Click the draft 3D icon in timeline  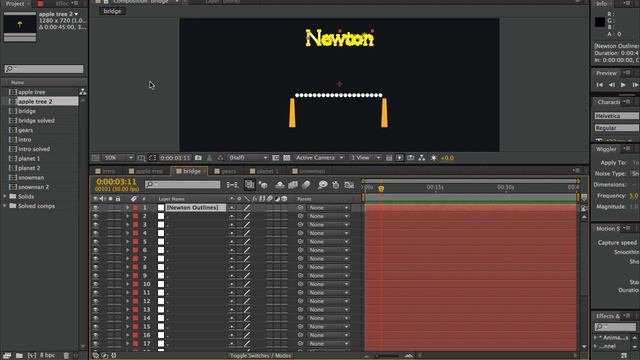(263, 185)
